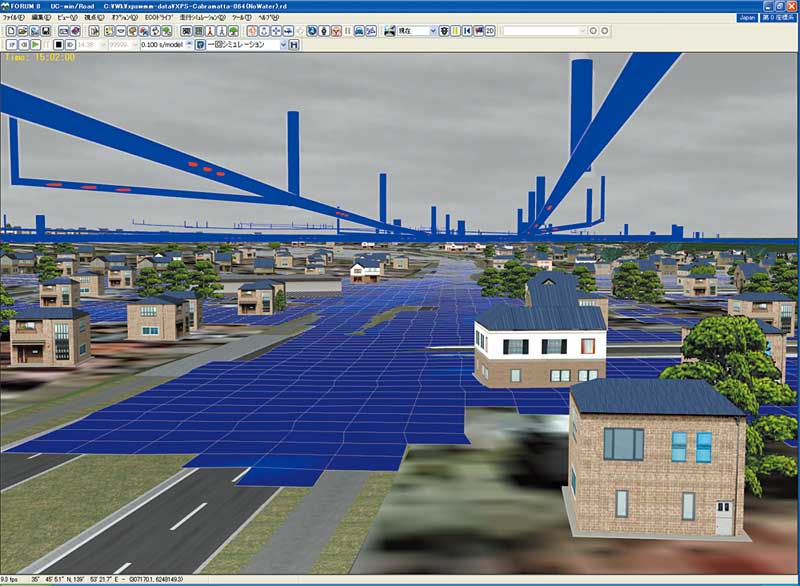
Task: Click the Time: 15:02:00 overlay text
Action: (40, 58)
